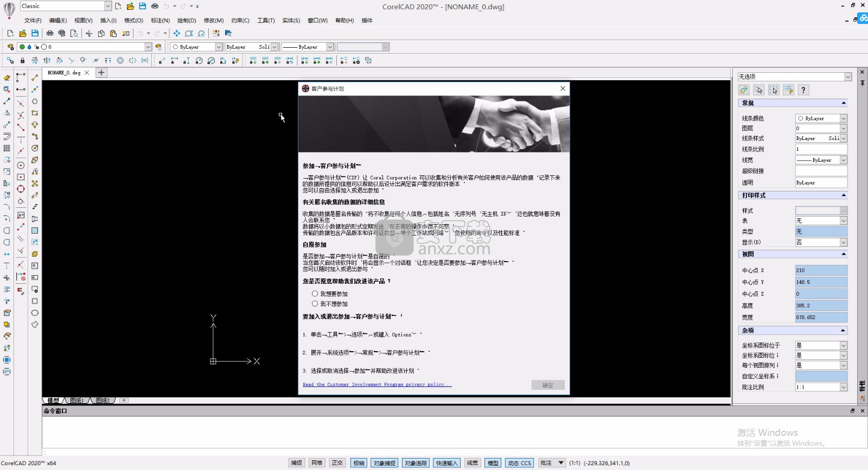Image resolution: width=868 pixels, height=470 pixels.
Task: Click the lock icon in layer tools toolbar
Action: 22,61
